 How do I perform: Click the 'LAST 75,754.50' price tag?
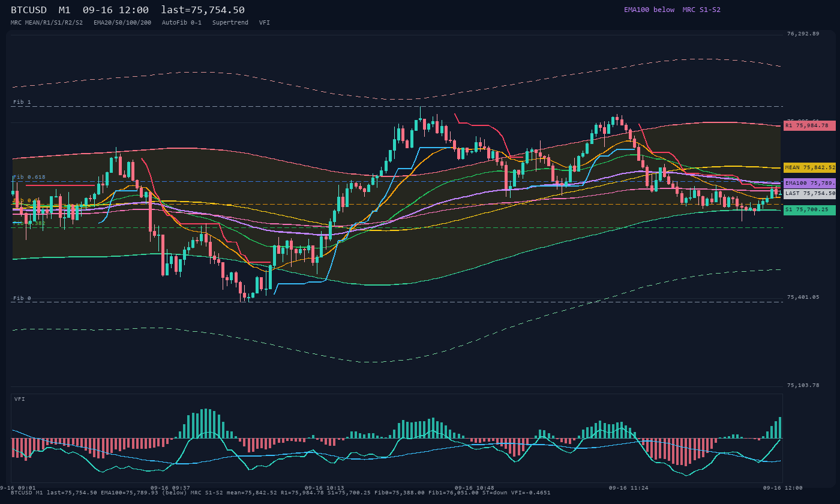click(x=809, y=193)
